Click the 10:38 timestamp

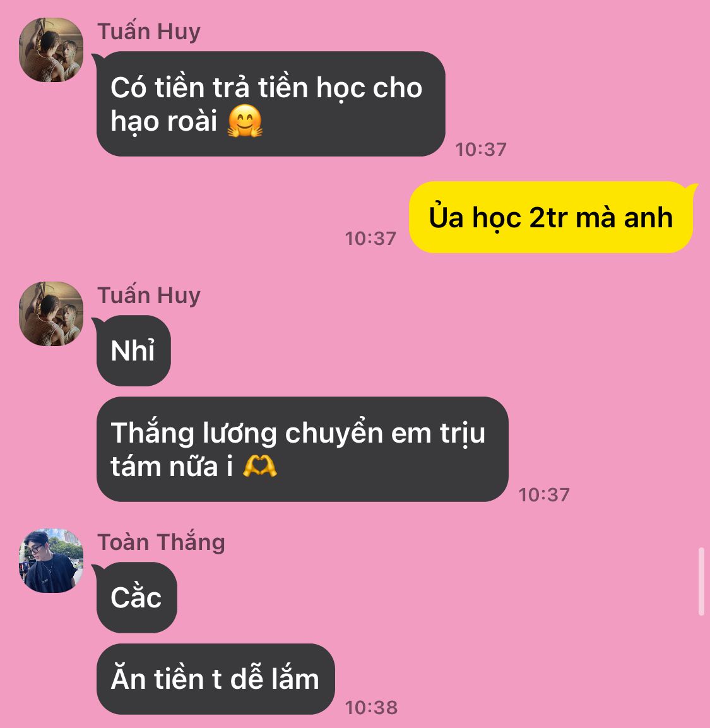pos(371,708)
